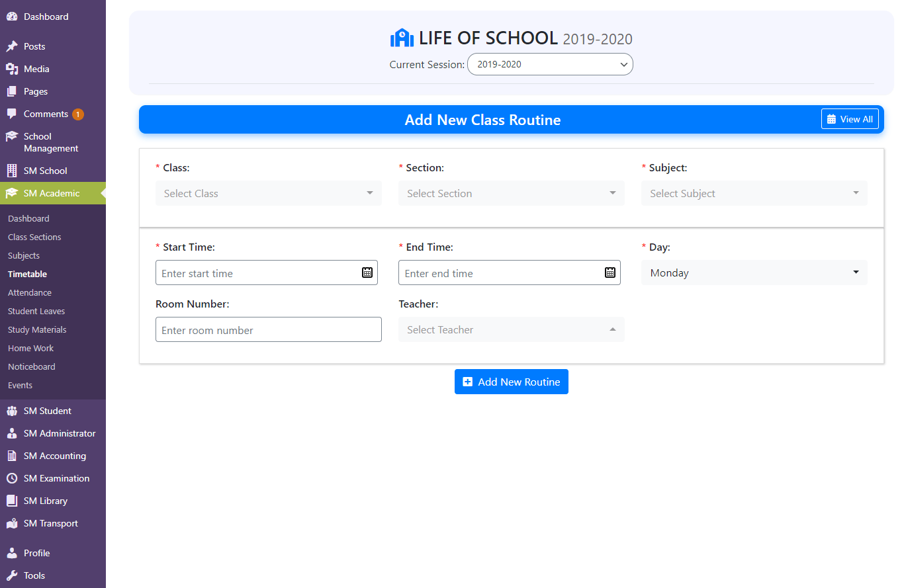The image size is (904, 588).
Task: Click the Pages icon in sidebar
Action: (x=11, y=91)
